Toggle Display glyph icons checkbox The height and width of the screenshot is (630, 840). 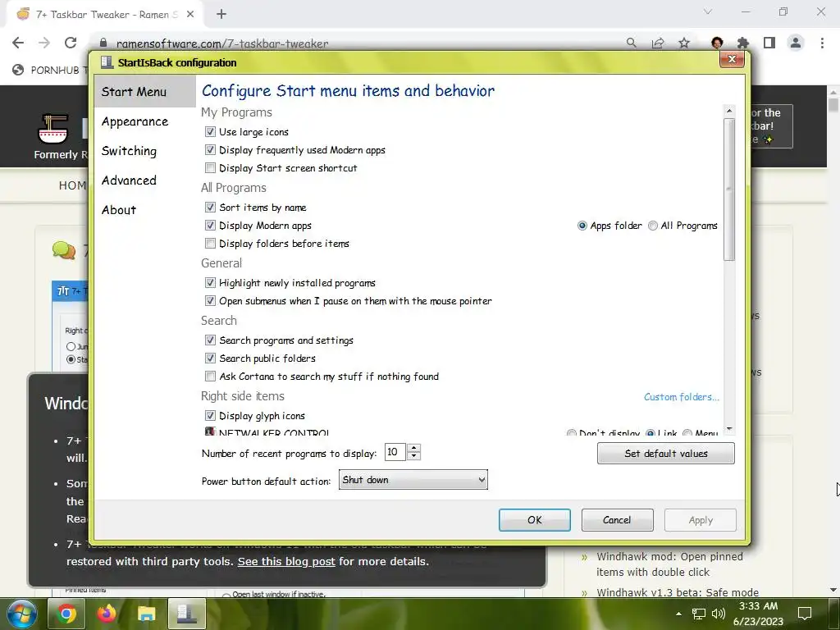coord(210,416)
